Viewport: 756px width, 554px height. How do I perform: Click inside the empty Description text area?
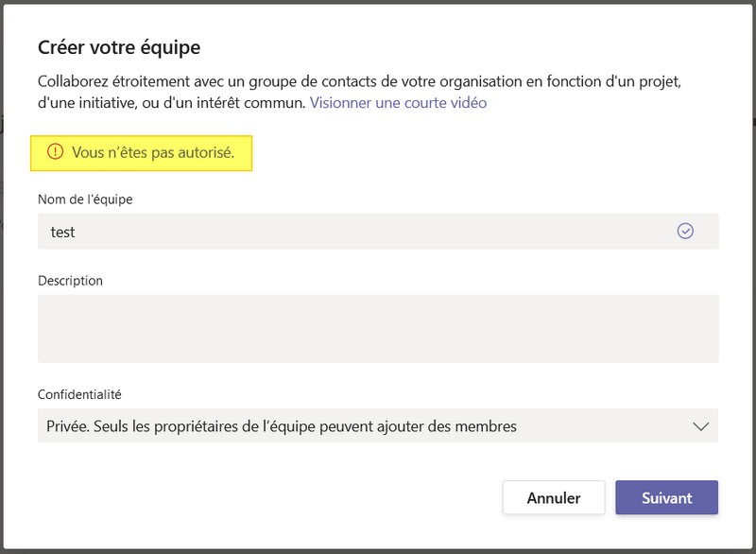[x=378, y=328]
